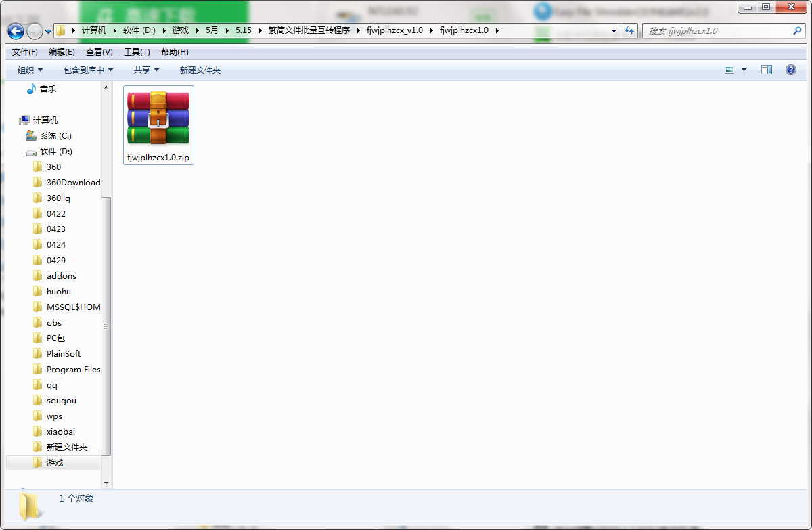Click the folder icon at the address bar start
This screenshot has height=530, width=812.
point(61,30)
